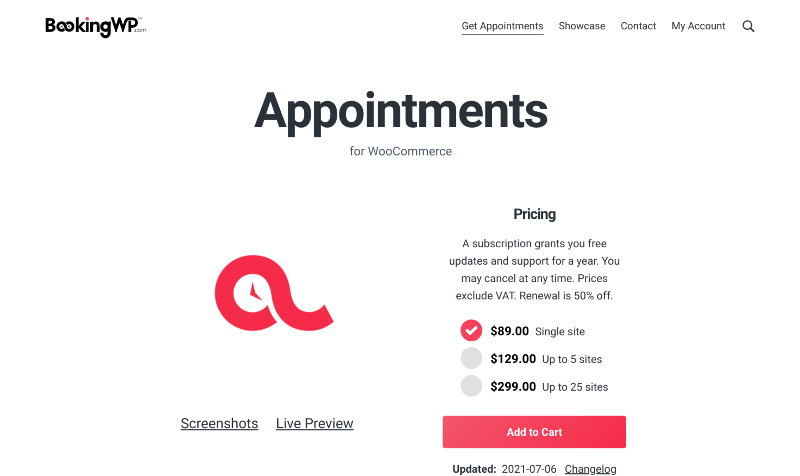This screenshot has height=476, width=800.
Task: Click the 'for WooCommerce' subtitle text
Action: [x=401, y=152]
